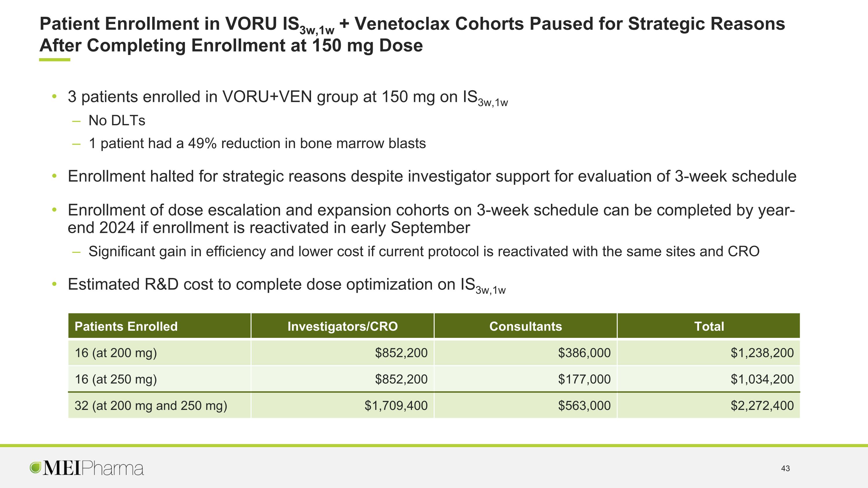
Task: Select the 16 (at 200 mg) row label
Action: [x=115, y=353]
